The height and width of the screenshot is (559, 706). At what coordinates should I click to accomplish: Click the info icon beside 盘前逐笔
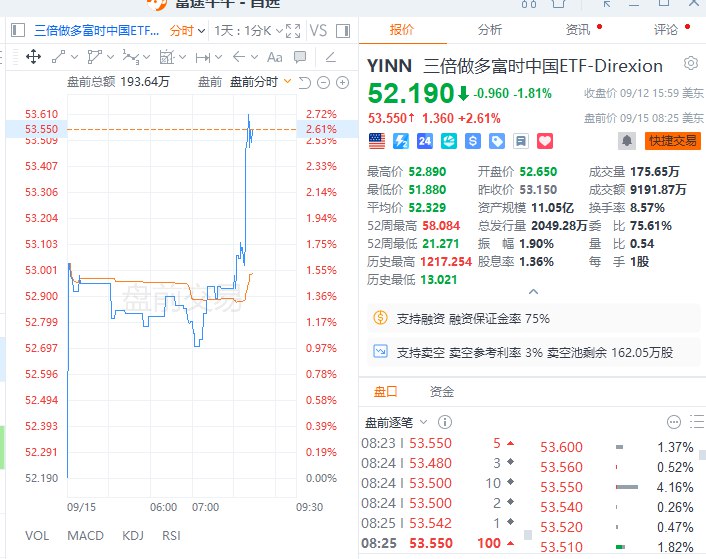[x=445, y=422]
